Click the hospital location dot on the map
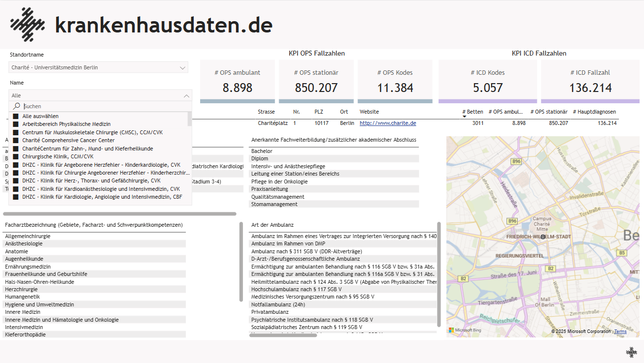Image resolution: width=644 pixels, height=363 pixels. [x=543, y=237]
